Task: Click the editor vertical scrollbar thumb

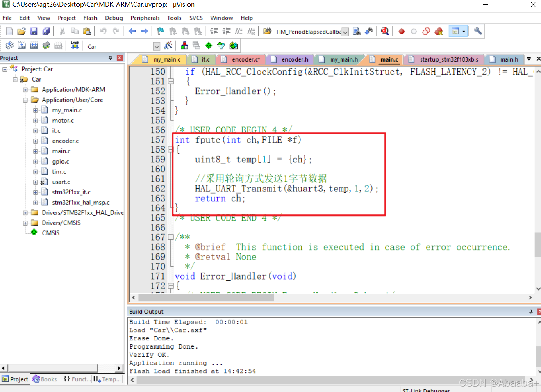Action: pyautogui.click(x=538, y=244)
